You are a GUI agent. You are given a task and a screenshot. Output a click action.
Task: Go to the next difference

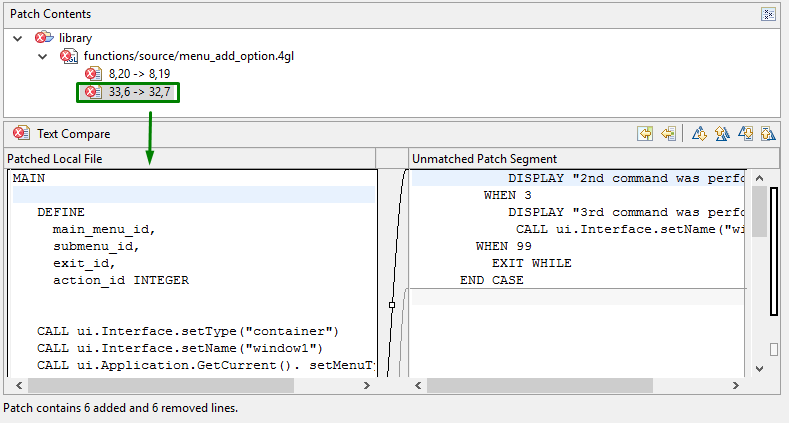[x=699, y=133]
